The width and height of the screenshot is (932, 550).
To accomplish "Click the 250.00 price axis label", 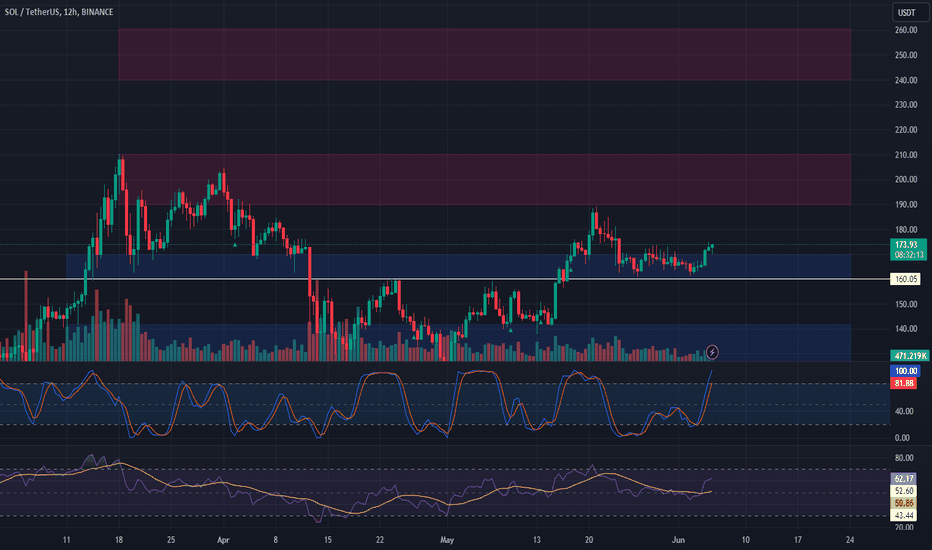I will pos(906,55).
